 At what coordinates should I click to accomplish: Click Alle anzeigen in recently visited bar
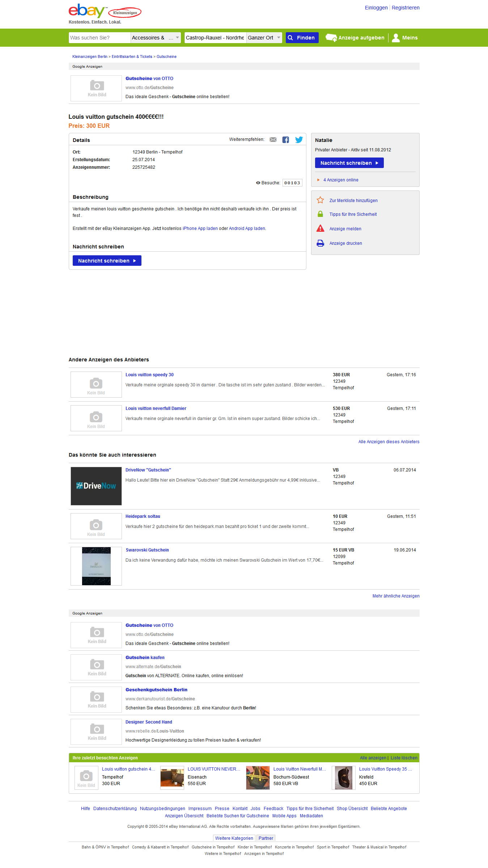373,758
